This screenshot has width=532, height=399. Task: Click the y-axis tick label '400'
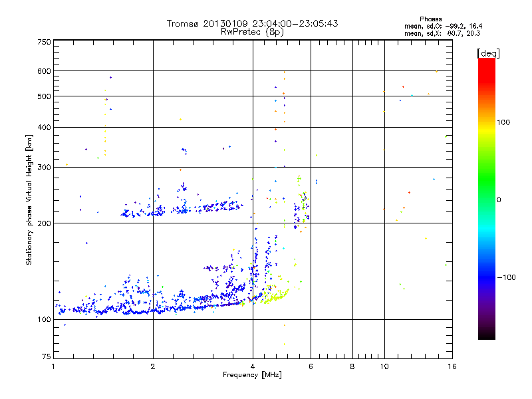45,128
